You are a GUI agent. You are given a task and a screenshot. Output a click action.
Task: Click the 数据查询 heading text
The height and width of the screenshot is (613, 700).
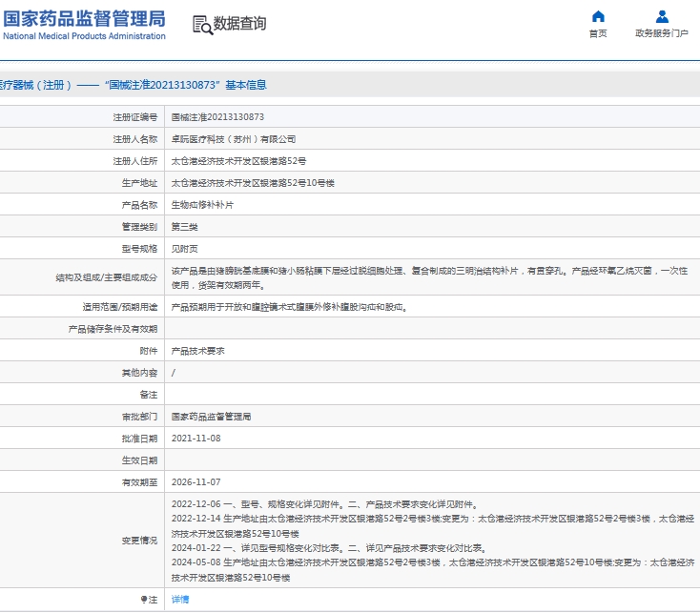[239, 23]
